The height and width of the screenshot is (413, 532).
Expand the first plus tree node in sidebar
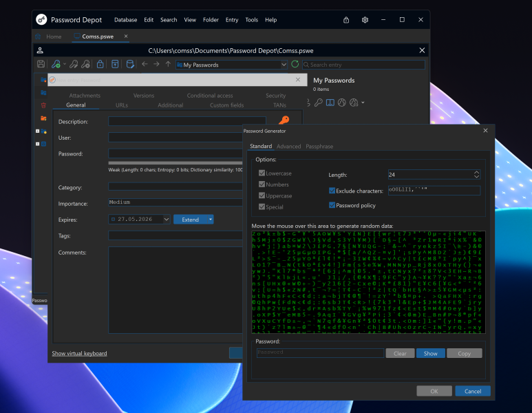pyautogui.click(x=38, y=131)
